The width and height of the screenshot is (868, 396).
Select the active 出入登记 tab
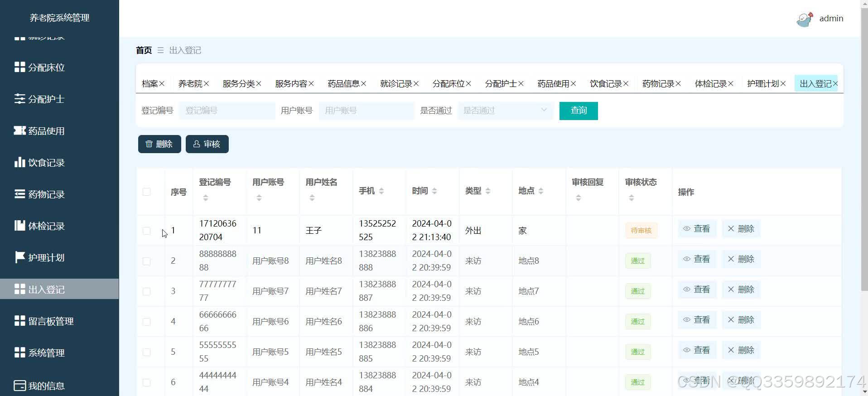(x=815, y=84)
